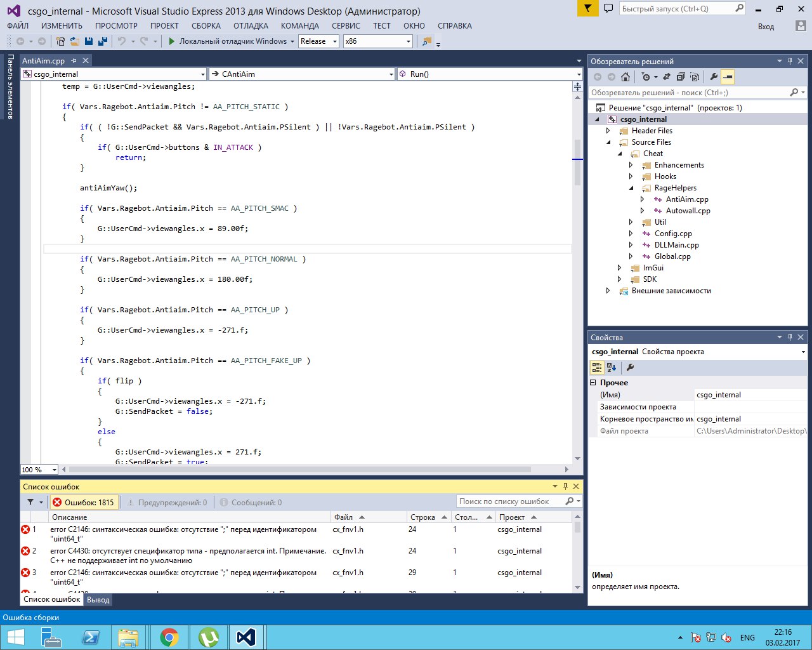
Task: Open the Панель элементов side tab
Action: click(10, 87)
